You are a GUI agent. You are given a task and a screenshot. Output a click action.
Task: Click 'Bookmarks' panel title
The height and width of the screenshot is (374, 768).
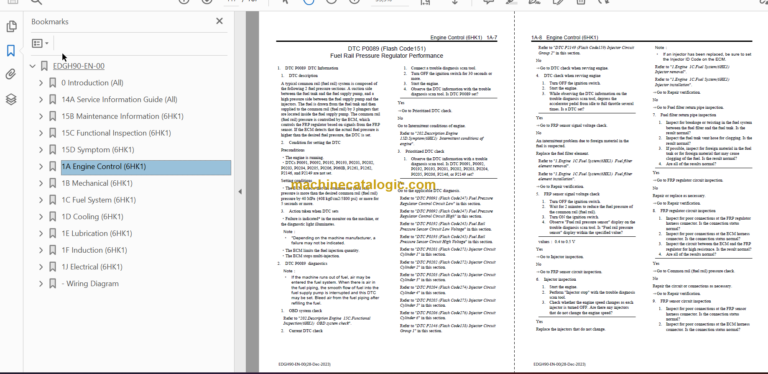point(50,22)
